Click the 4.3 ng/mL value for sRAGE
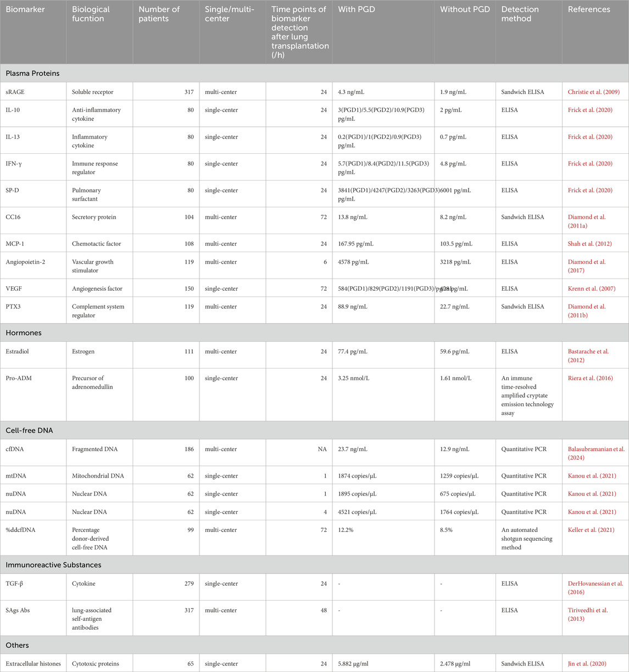The width and height of the screenshot is (629, 672). tap(352, 92)
